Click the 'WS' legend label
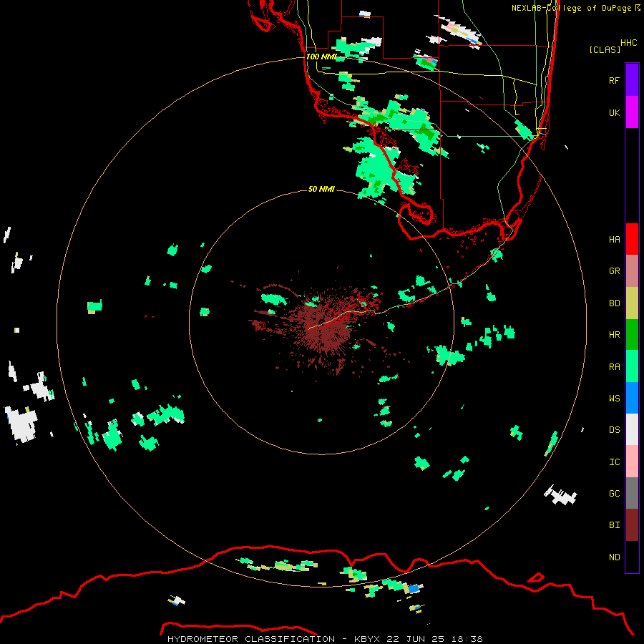The image size is (644, 644). pyautogui.click(x=614, y=399)
